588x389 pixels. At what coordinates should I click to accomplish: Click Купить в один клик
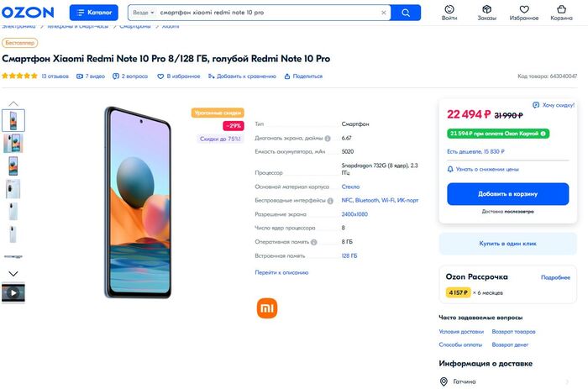(507, 244)
